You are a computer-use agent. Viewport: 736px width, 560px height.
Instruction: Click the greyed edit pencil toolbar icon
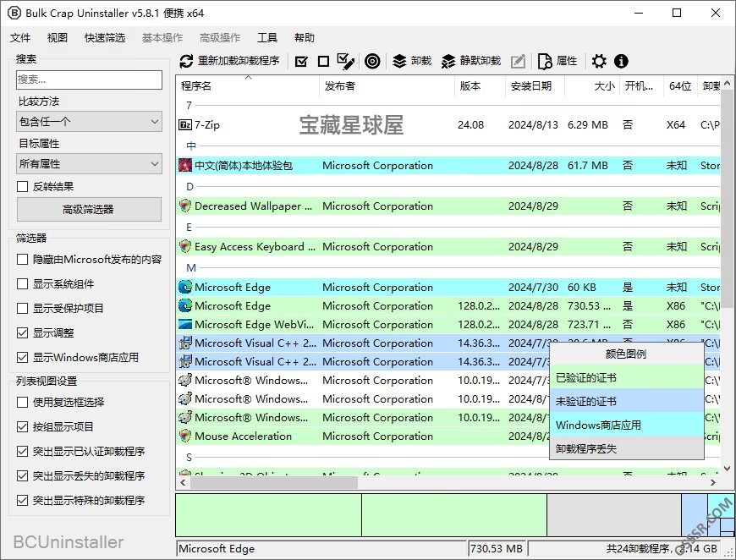click(518, 61)
